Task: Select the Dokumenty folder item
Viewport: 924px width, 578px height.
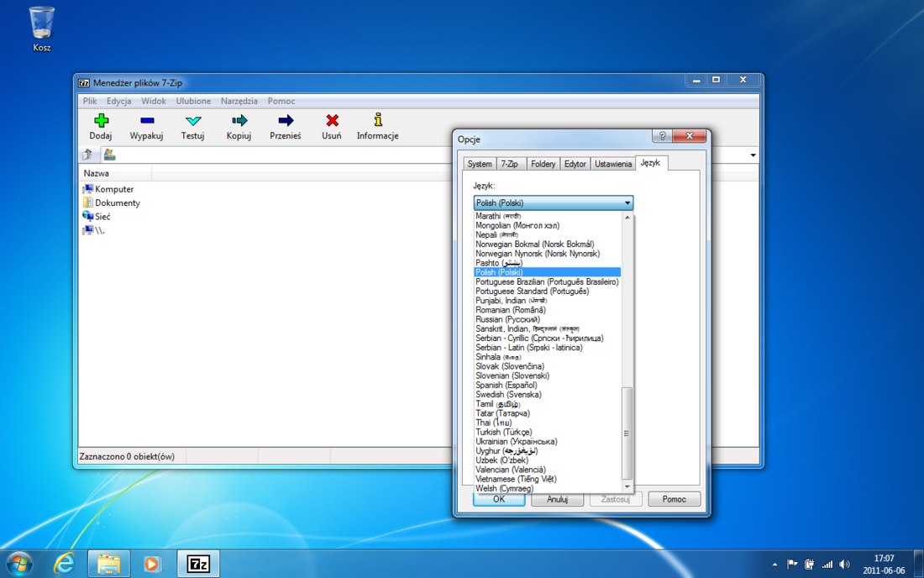Action: point(112,202)
